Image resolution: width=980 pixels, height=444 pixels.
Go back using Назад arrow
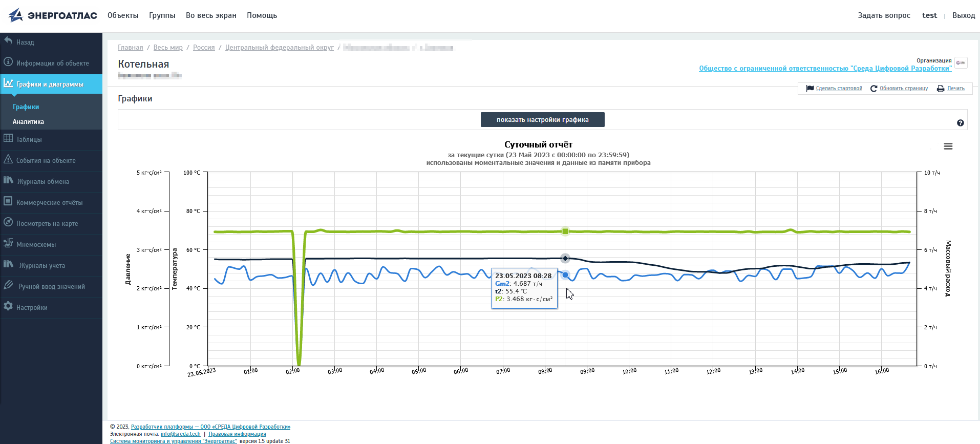pyautogui.click(x=25, y=42)
